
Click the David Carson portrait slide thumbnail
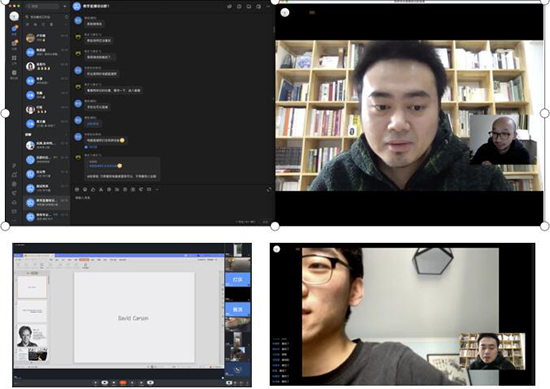click(x=32, y=336)
